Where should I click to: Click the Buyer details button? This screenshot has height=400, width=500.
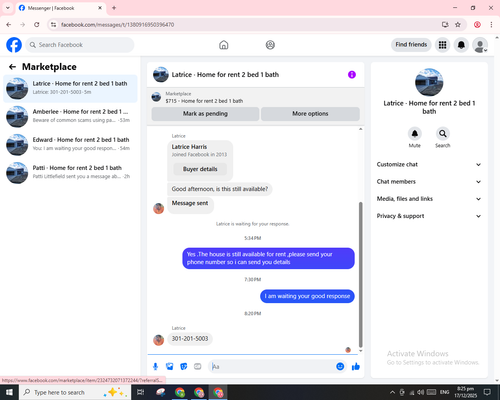click(200, 169)
